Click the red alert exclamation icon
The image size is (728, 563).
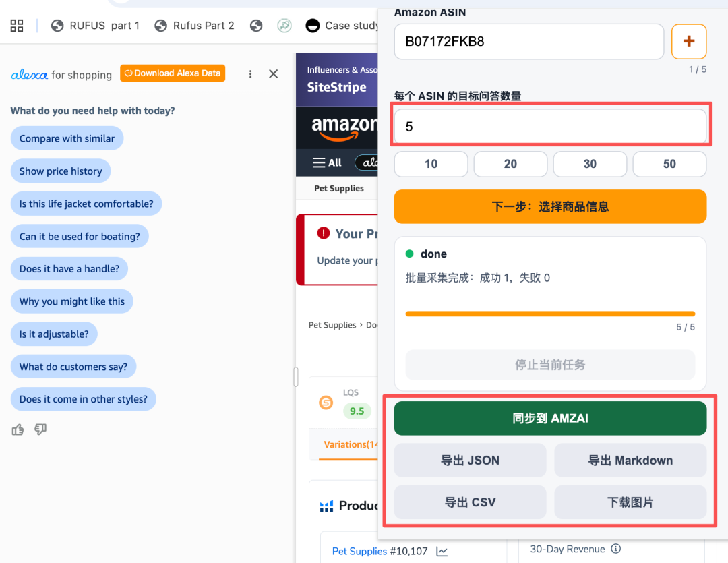(x=323, y=233)
